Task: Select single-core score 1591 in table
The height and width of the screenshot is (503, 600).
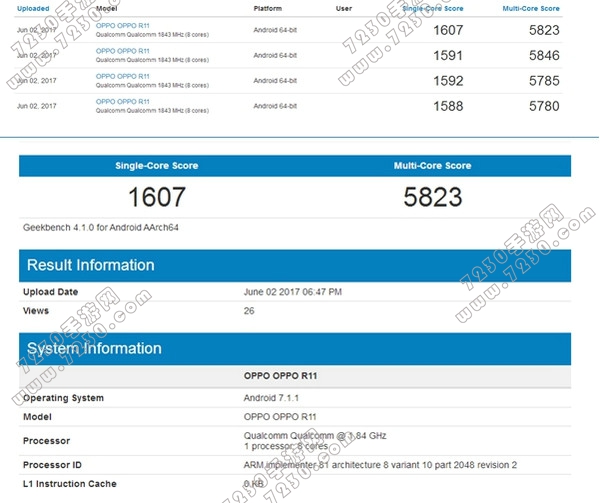Action: tap(448, 55)
